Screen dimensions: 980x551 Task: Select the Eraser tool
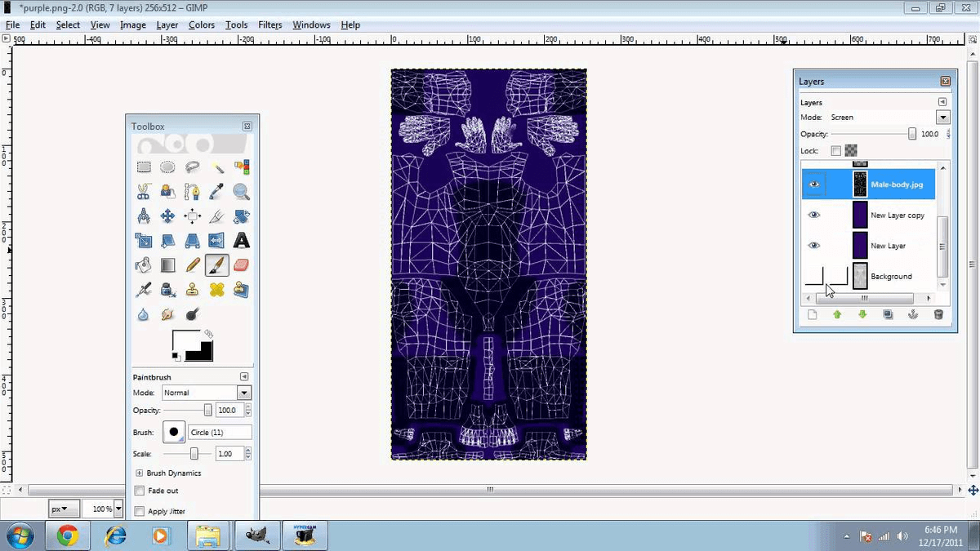point(241,265)
